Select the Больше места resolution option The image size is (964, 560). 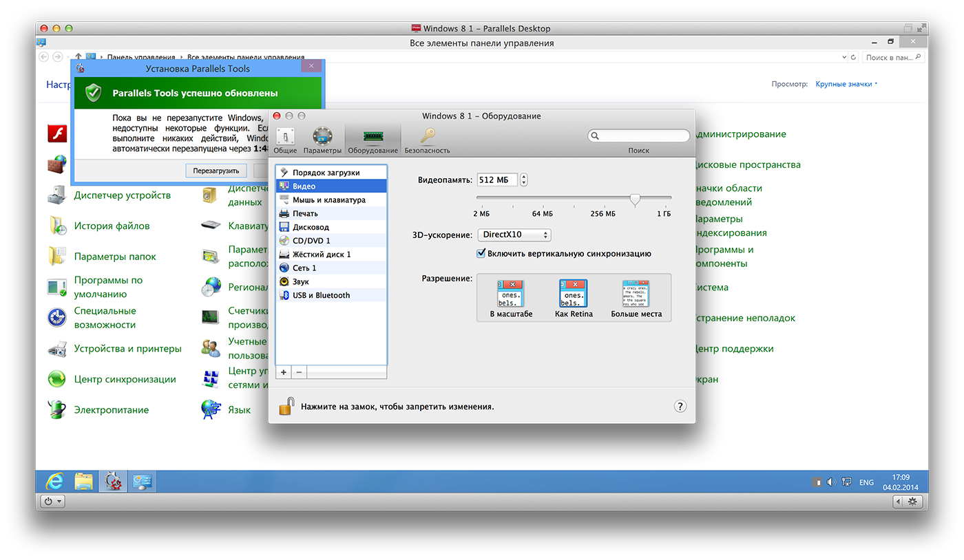636,298
